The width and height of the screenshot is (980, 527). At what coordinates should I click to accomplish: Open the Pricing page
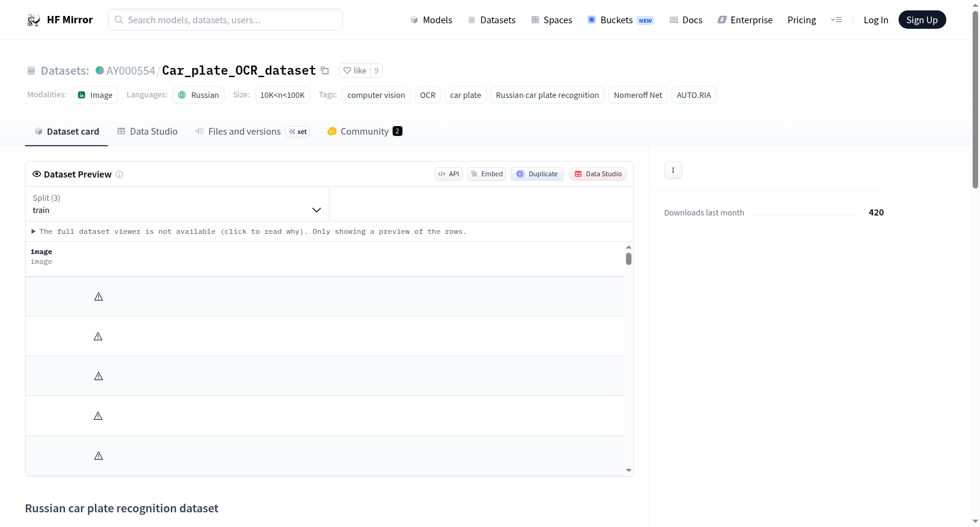point(802,20)
